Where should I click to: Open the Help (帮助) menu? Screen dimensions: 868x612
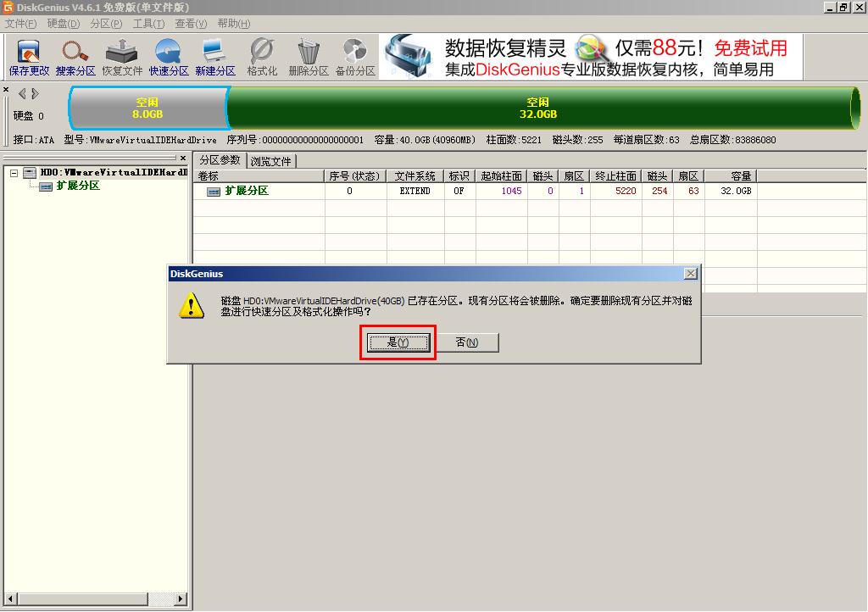pyautogui.click(x=234, y=23)
